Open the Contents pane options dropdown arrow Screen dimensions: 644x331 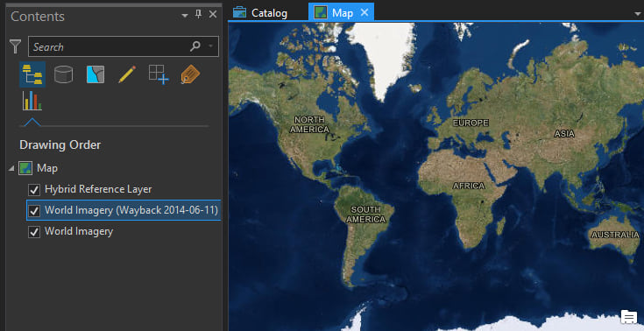pos(185,16)
